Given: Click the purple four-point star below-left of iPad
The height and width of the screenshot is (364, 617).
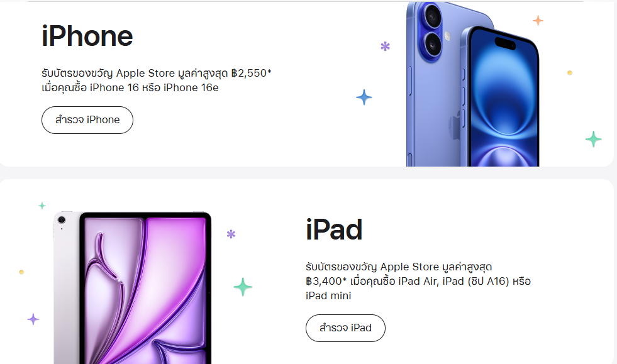Looking at the screenshot, I should pyautogui.click(x=33, y=319).
